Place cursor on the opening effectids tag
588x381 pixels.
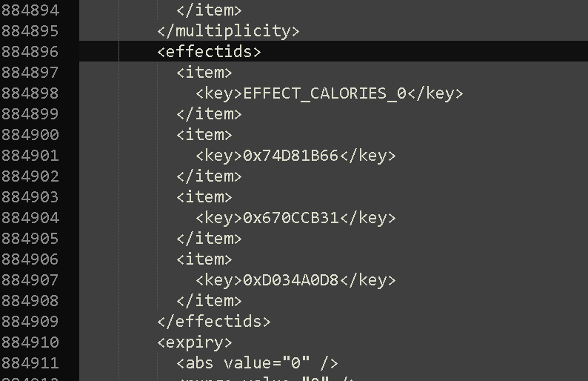coord(209,52)
